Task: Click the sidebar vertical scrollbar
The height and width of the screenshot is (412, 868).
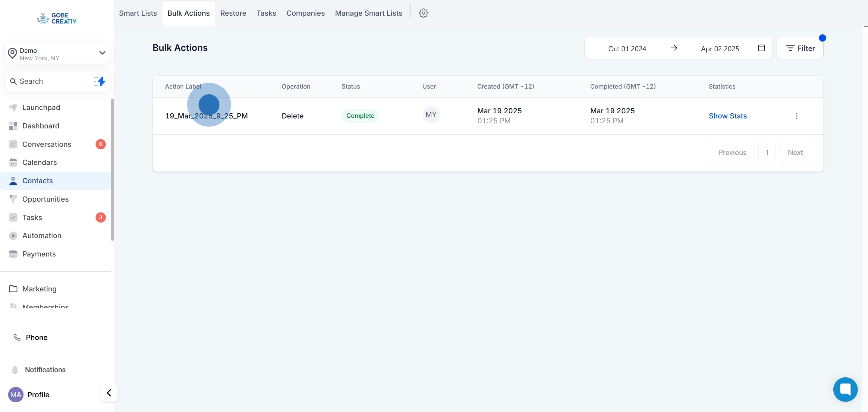Action: 112,169
